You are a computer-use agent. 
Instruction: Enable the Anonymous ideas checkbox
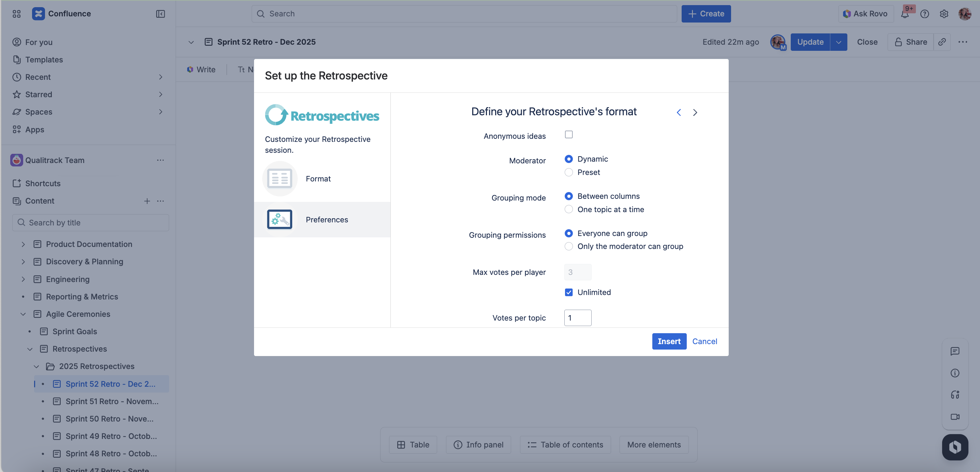point(568,135)
